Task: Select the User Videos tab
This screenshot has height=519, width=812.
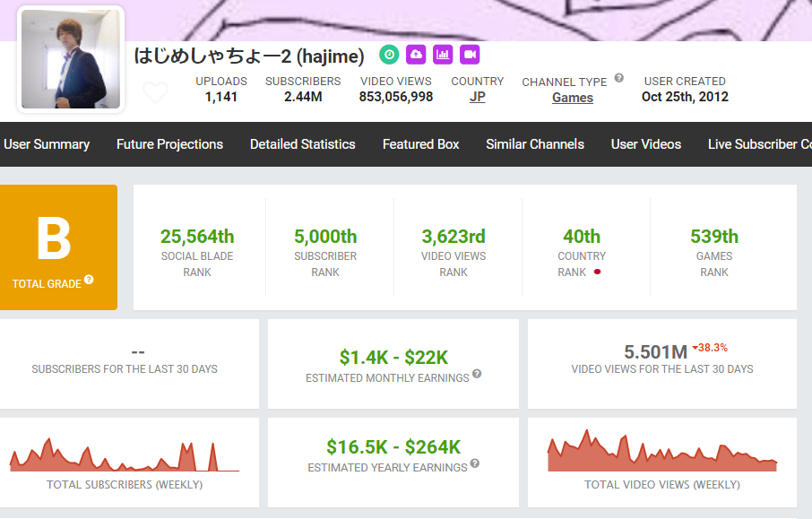Action: pos(645,144)
